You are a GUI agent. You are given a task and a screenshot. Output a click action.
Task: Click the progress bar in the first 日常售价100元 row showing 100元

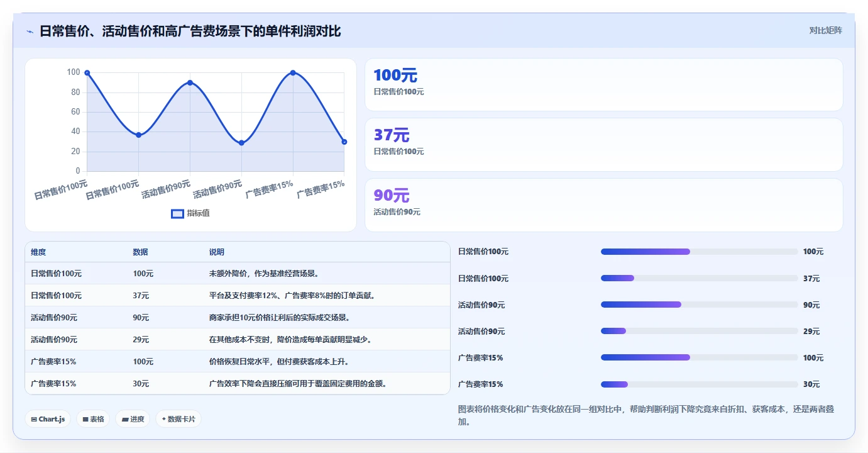(x=699, y=252)
